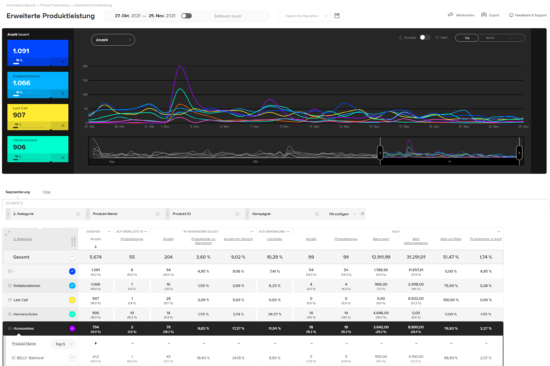
Task: Remove the Herrenschuhe series card
Action: [63, 158]
